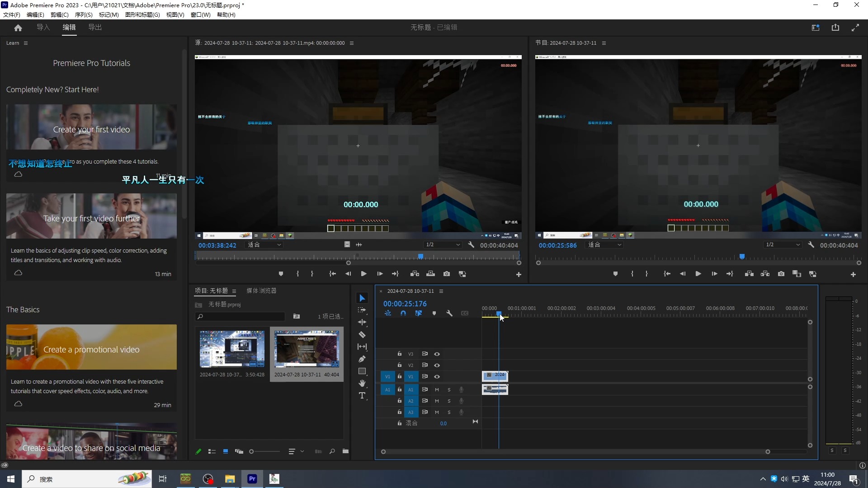Toggle full screen video icon

point(855,28)
